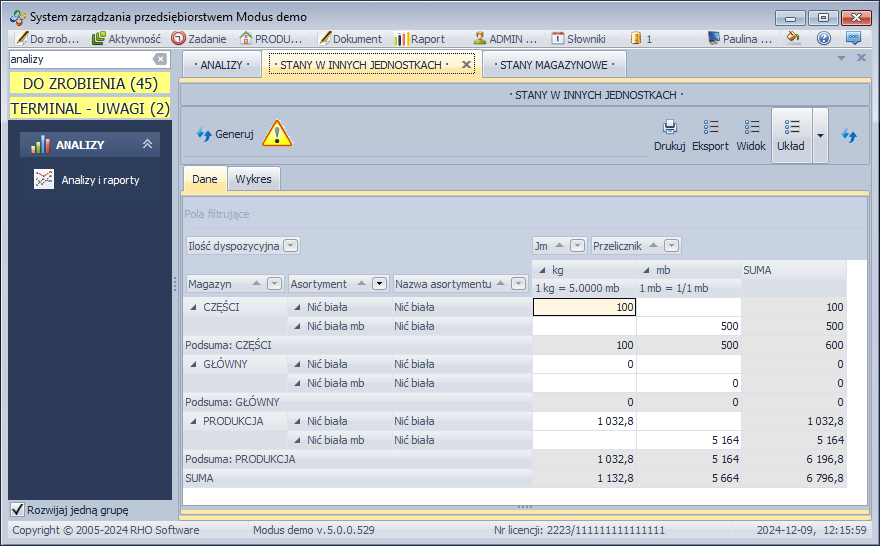Clear the analizy search field
The width and height of the screenshot is (880, 546).
click(x=160, y=60)
